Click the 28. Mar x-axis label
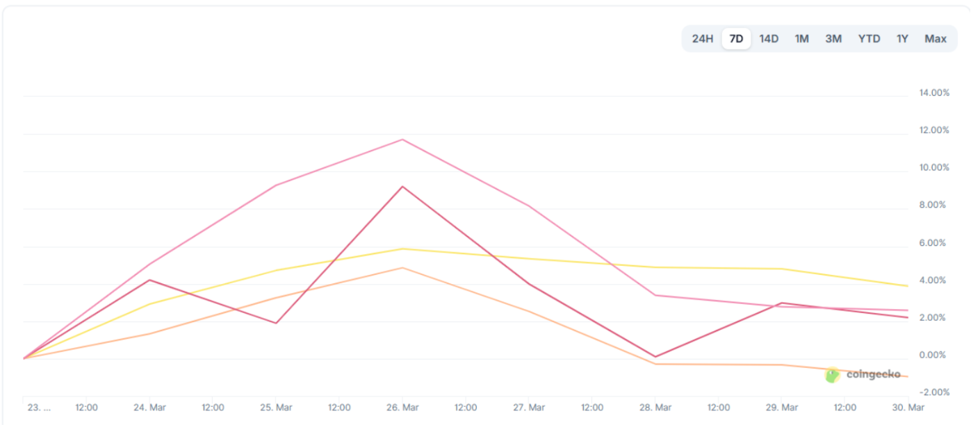The width and height of the screenshot is (980, 427). [655, 408]
